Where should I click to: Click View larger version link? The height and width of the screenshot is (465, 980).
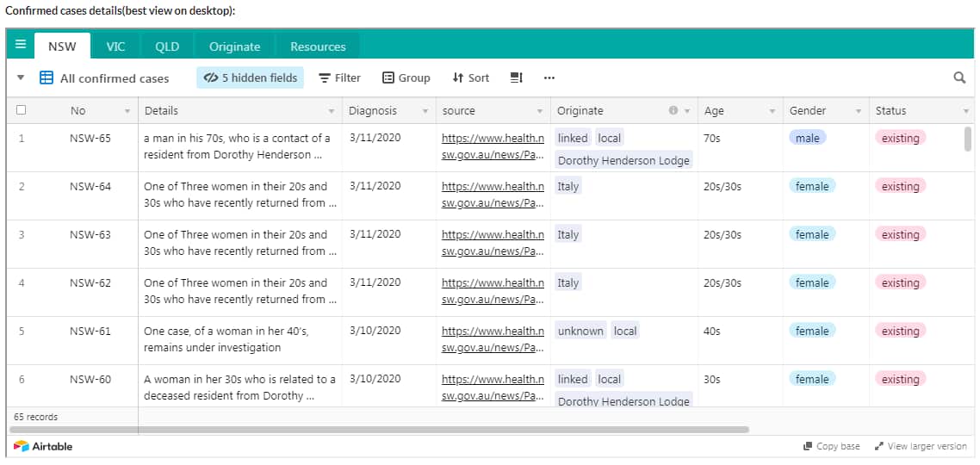point(921,446)
